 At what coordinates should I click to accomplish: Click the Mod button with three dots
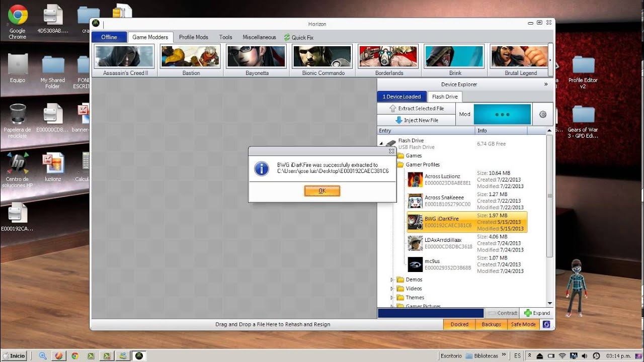coord(502,114)
